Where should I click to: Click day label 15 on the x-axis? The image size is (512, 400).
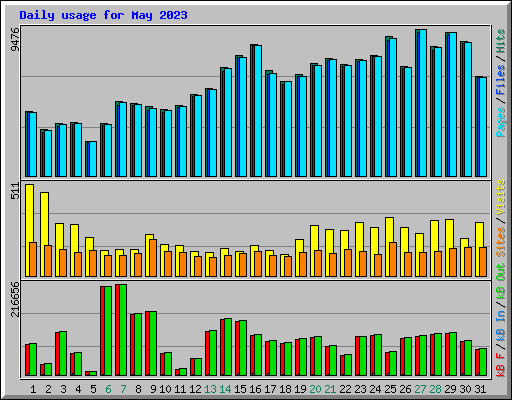coord(240,389)
